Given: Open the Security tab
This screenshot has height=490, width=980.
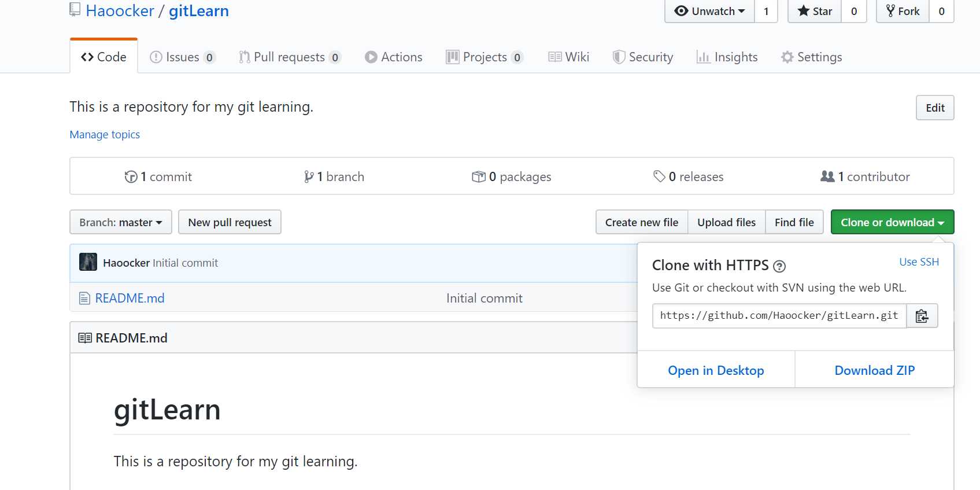Looking at the screenshot, I should [643, 57].
